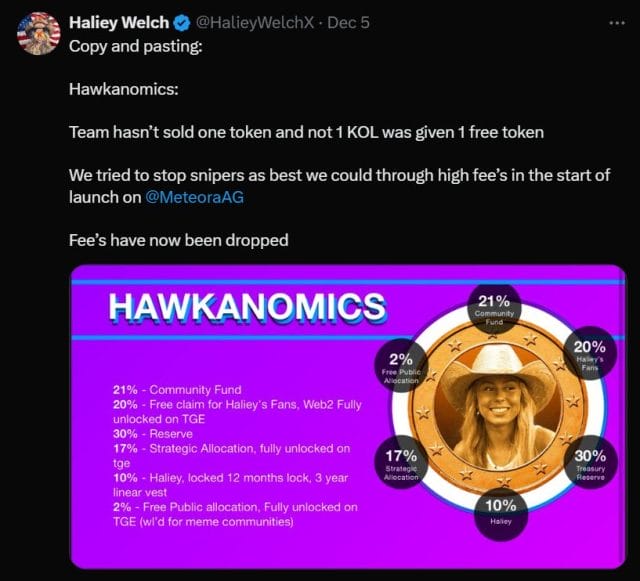Click the 21% Community Fund circle

[x=494, y=310]
